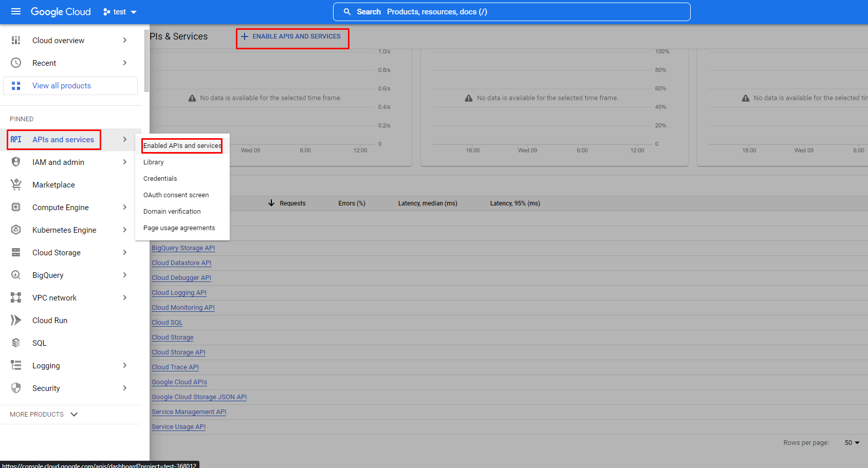Expand the APIs and services submenu chevron

click(125, 139)
